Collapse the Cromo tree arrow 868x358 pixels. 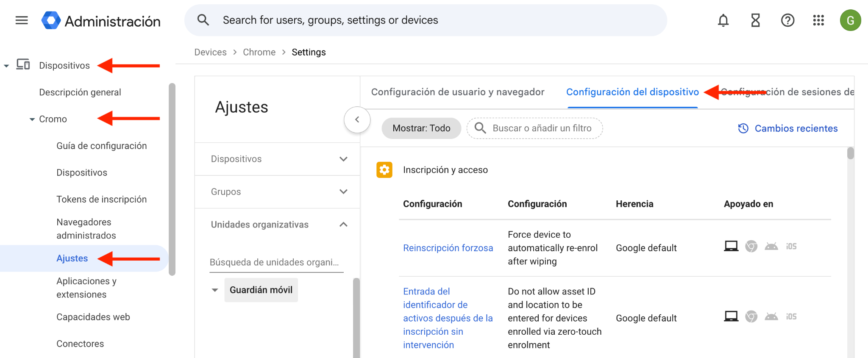tap(32, 119)
